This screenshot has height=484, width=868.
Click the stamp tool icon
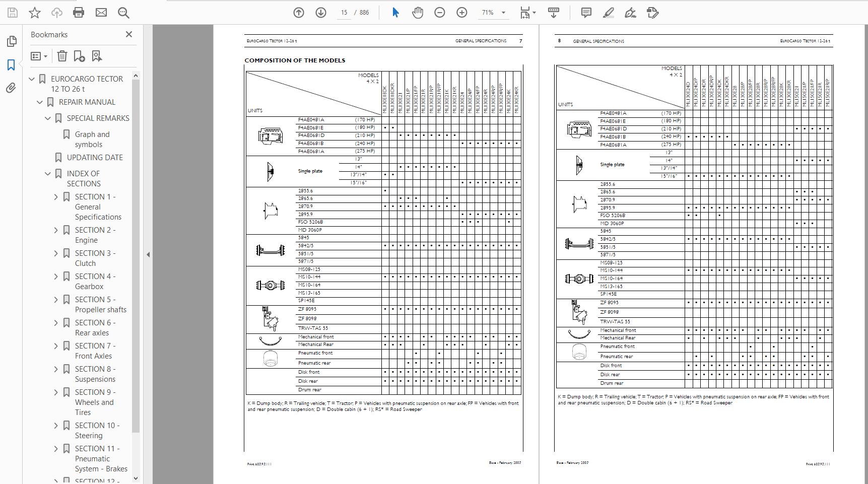point(653,13)
